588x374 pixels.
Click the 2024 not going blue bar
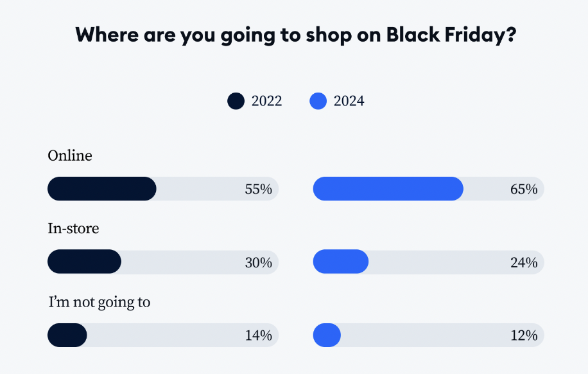coord(327,335)
